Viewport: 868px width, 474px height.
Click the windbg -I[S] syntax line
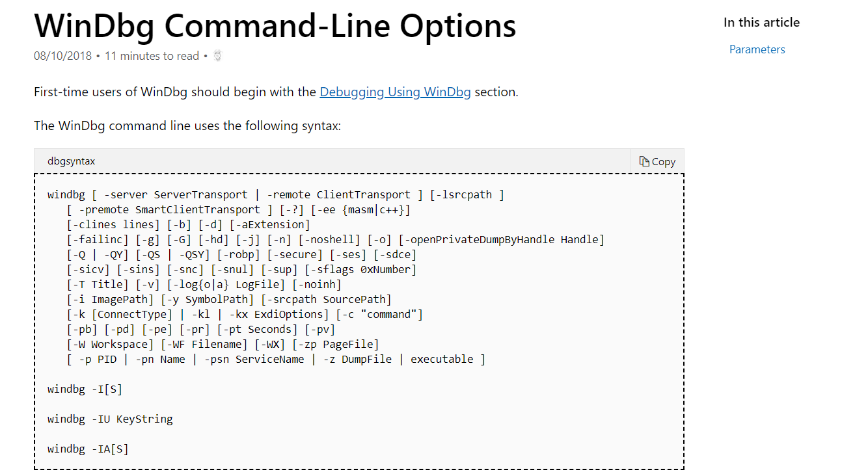click(x=84, y=389)
